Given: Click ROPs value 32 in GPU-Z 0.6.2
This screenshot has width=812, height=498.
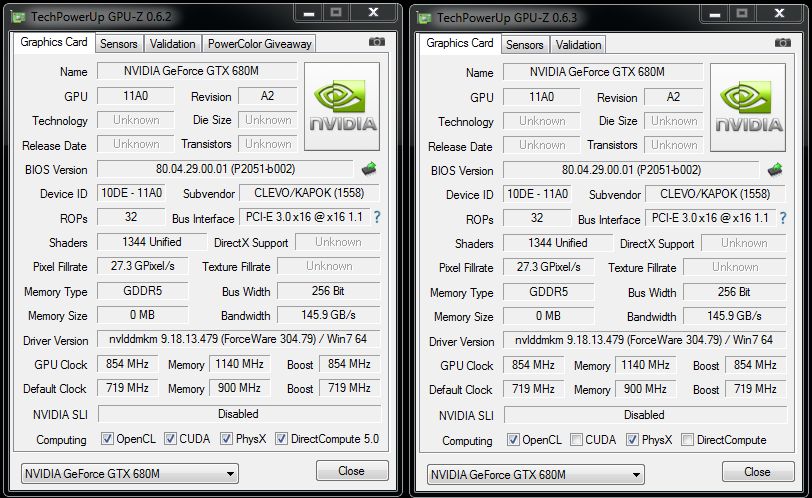Looking at the screenshot, I should point(131,217).
